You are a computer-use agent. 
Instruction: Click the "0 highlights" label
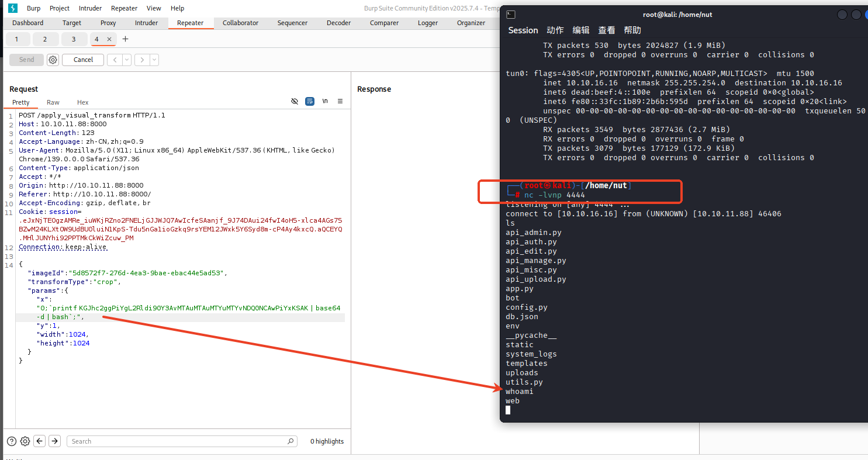point(327,441)
